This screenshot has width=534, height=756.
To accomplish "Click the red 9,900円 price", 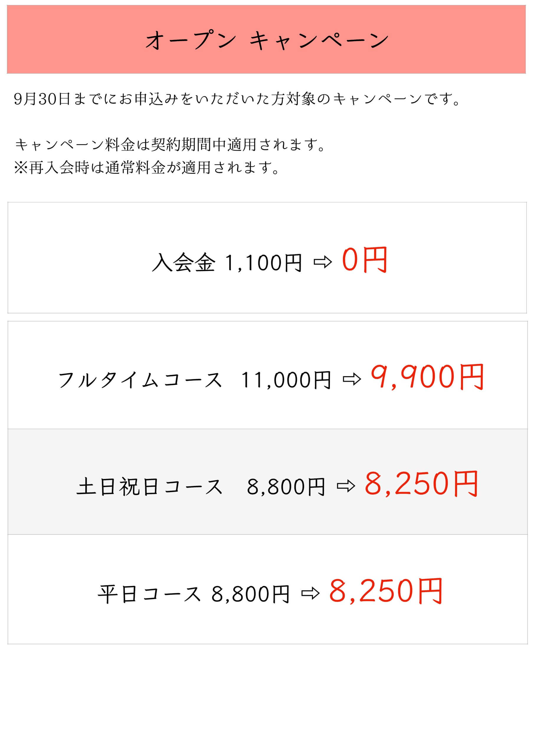I will (427, 377).
